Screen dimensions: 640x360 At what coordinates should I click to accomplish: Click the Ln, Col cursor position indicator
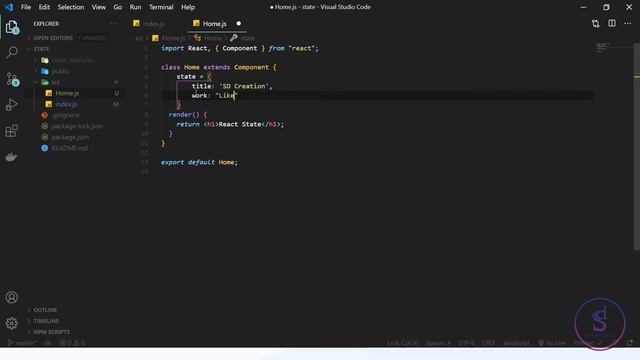click(x=402, y=343)
